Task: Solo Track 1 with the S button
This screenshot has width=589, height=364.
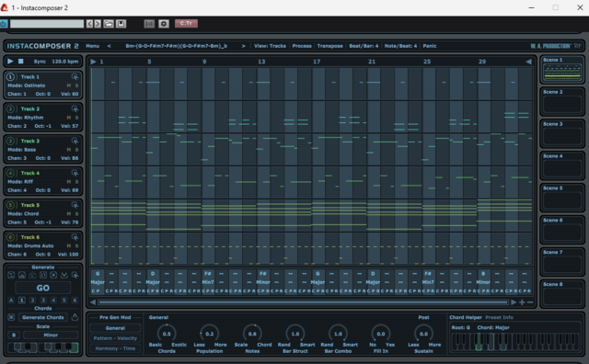Action: point(76,85)
